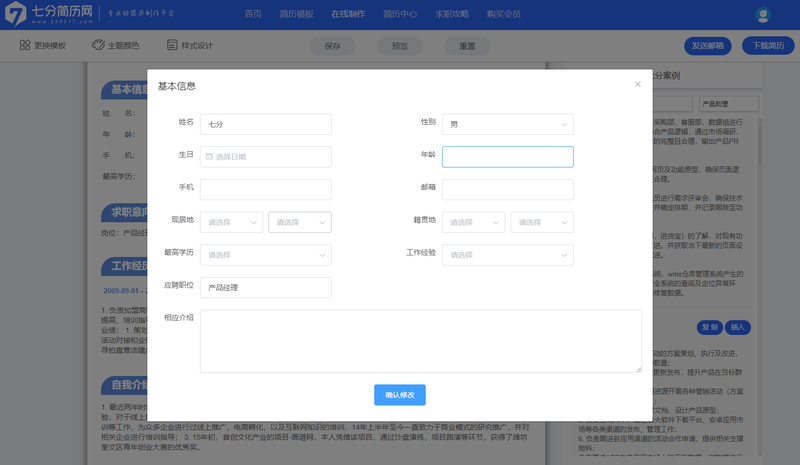800x465 pixels.
Task: Open 求职攻略 in the top menu
Action: tap(452, 14)
